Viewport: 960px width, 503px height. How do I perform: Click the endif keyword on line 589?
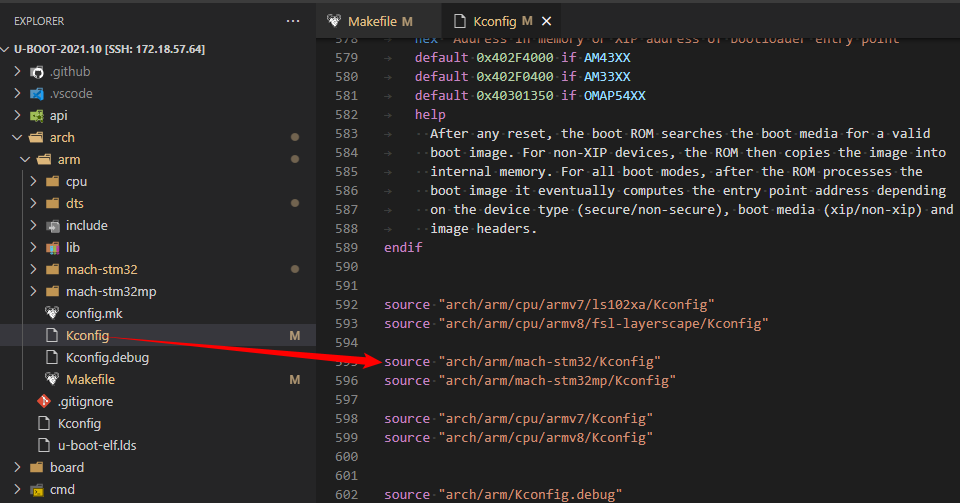403,248
